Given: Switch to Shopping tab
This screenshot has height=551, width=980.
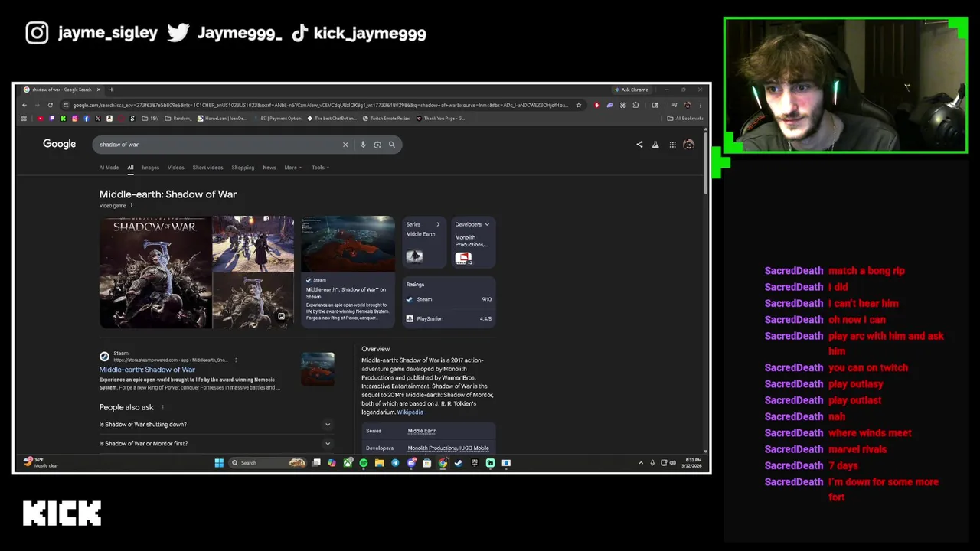Looking at the screenshot, I should tap(243, 168).
